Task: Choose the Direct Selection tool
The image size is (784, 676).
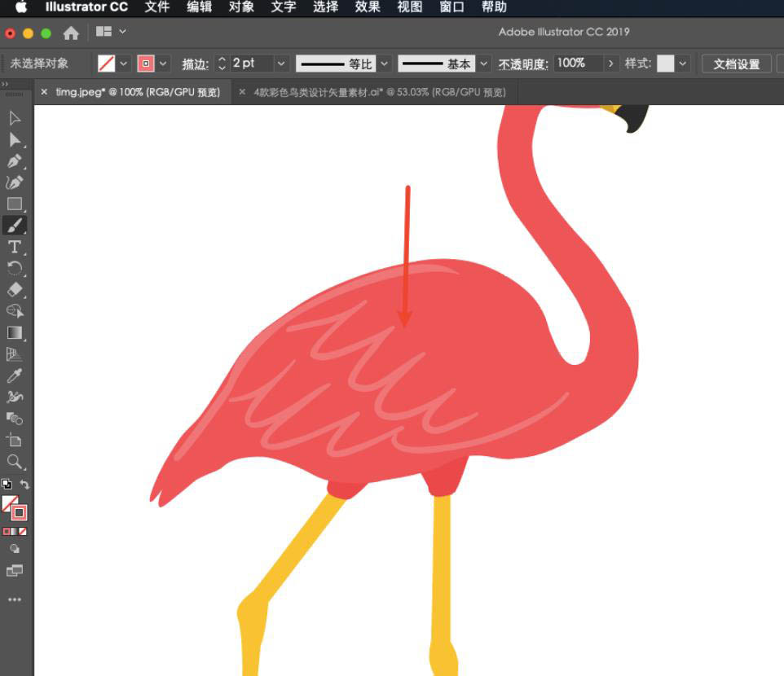Action: [14, 140]
